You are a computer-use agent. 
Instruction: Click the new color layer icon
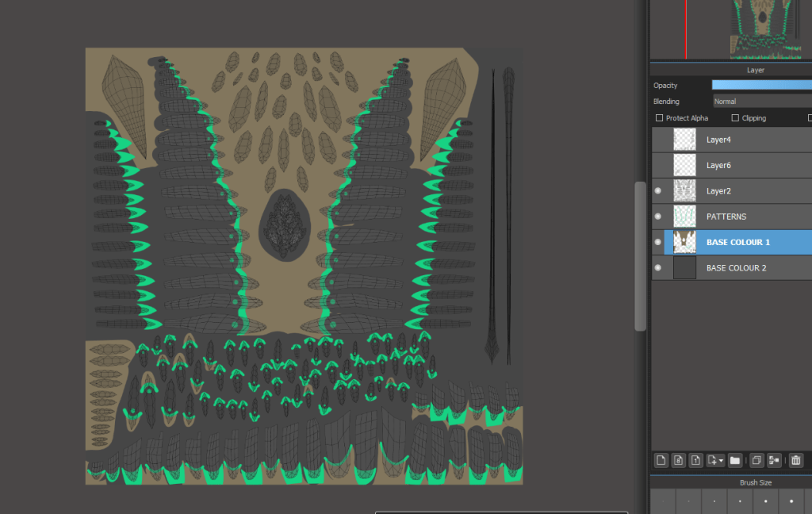(x=661, y=460)
